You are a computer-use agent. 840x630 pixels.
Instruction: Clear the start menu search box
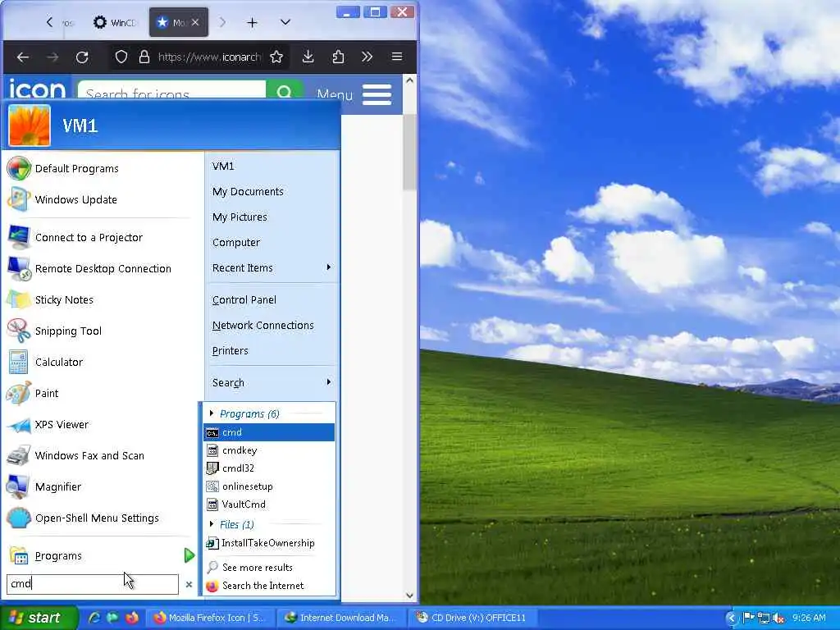(189, 584)
